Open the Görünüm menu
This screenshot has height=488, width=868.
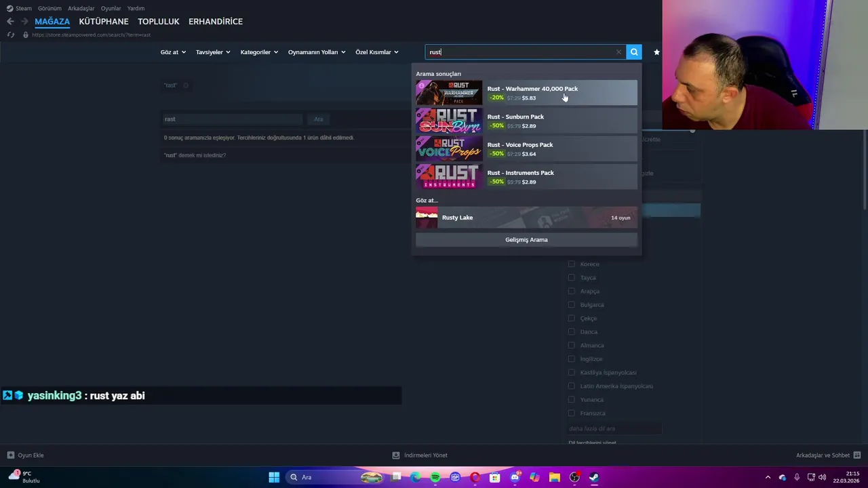pos(50,8)
